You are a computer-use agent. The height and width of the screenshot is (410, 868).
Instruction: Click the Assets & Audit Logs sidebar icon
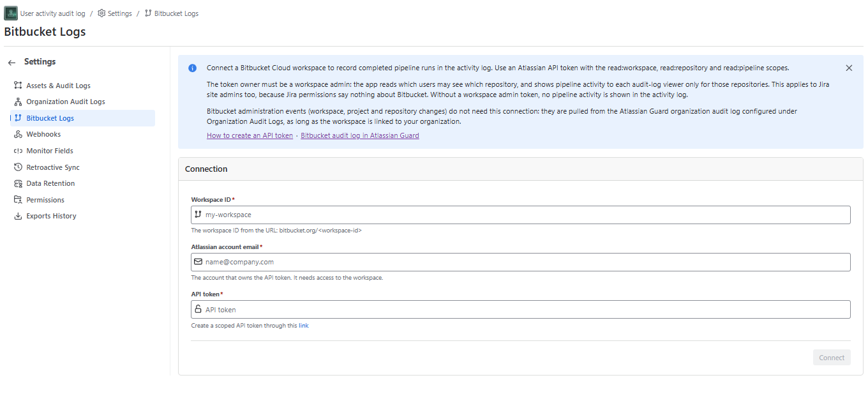[18, 86]
